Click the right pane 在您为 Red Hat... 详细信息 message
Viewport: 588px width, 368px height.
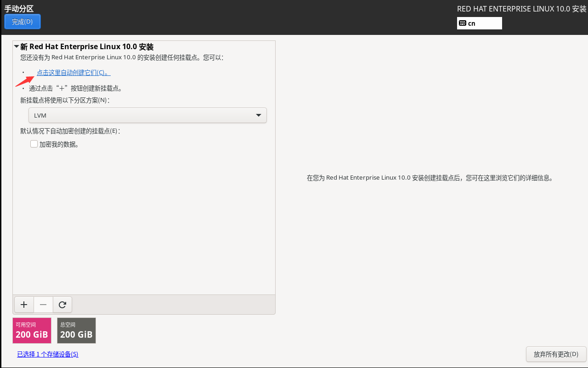pos(430,178)
